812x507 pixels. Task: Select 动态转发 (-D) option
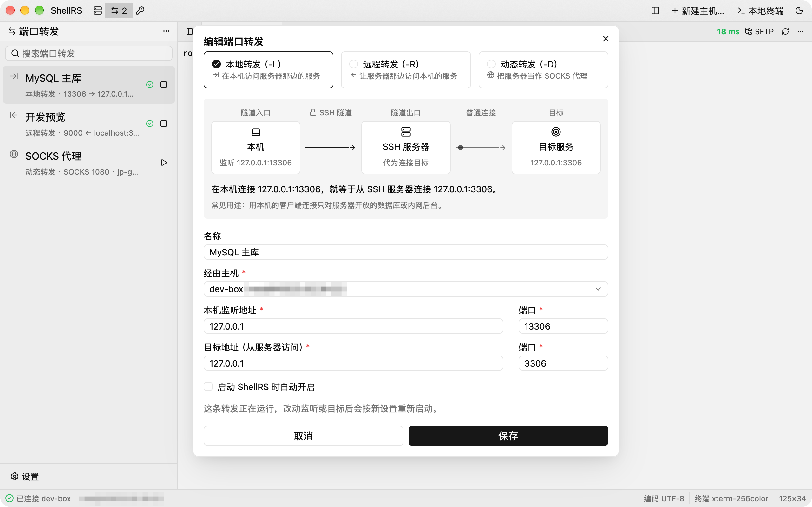(543, 70)
